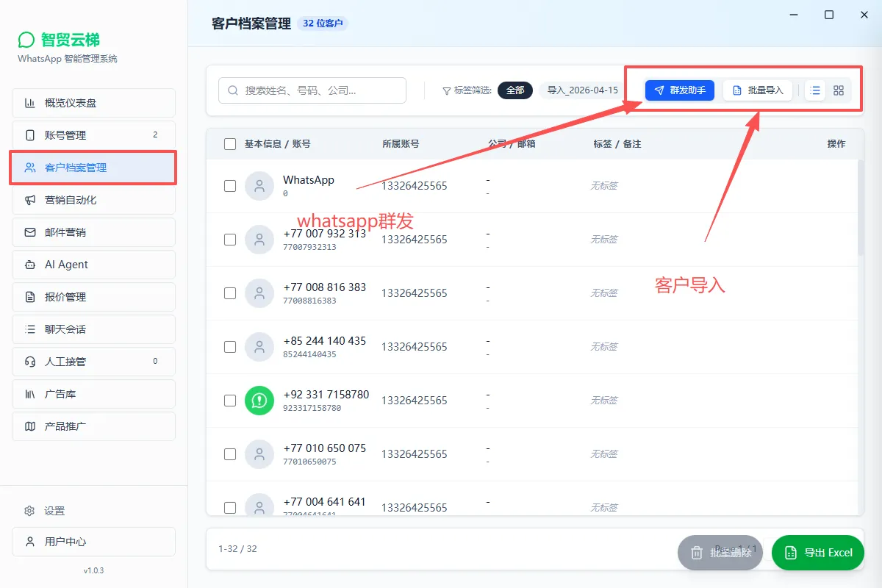Image resolution: width=882 pixels, height=588 pixels.
Task: Click the 报价管理 document icon
Action: pos(30,297)
